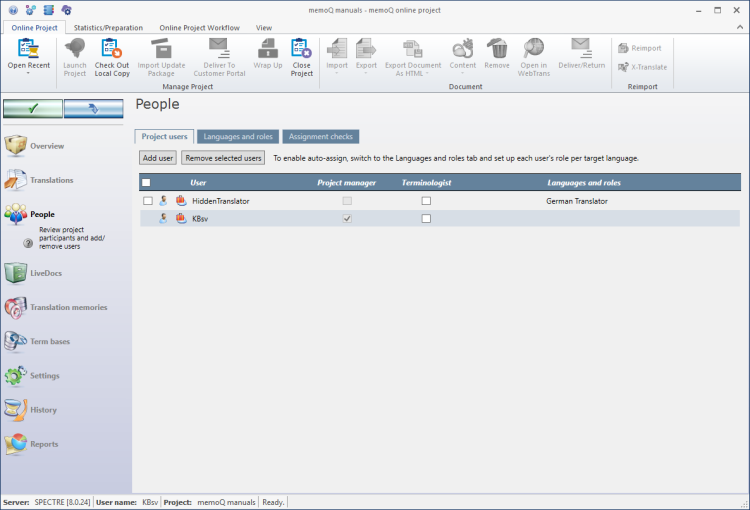
Task: Expand the Open Recent dropdown
Action: point(28,73)
